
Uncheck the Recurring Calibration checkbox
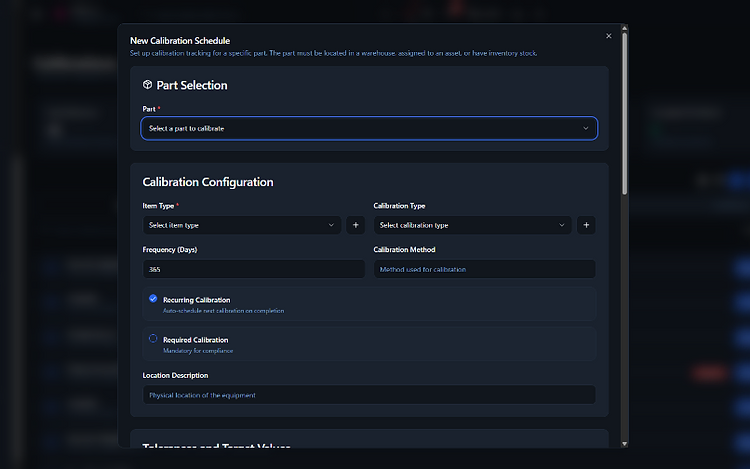click(153, 298)
